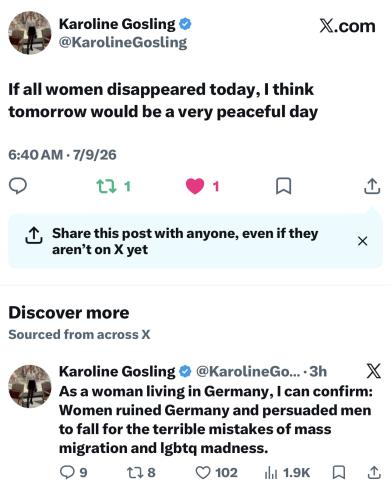Open avatar on the Discover more post
The height and width of the screenshot is (500, 391).
click(x=30, y=386)
